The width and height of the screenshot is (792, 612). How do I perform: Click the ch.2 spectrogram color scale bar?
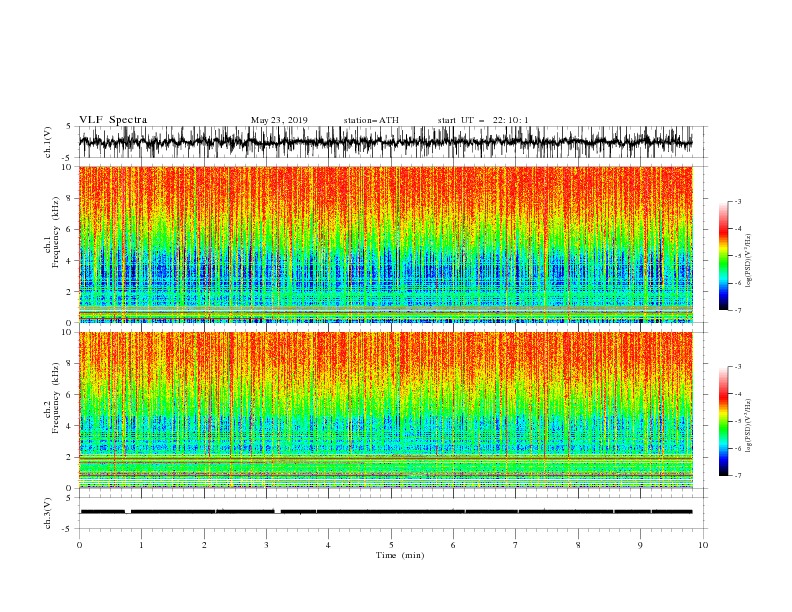point(723,421)
